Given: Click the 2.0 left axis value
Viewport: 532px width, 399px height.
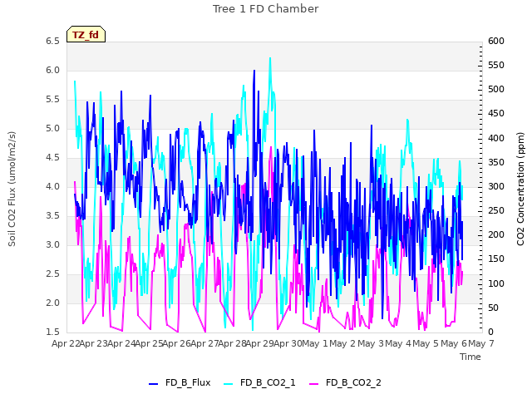Looking at the screenshot, I should point(53,303).
